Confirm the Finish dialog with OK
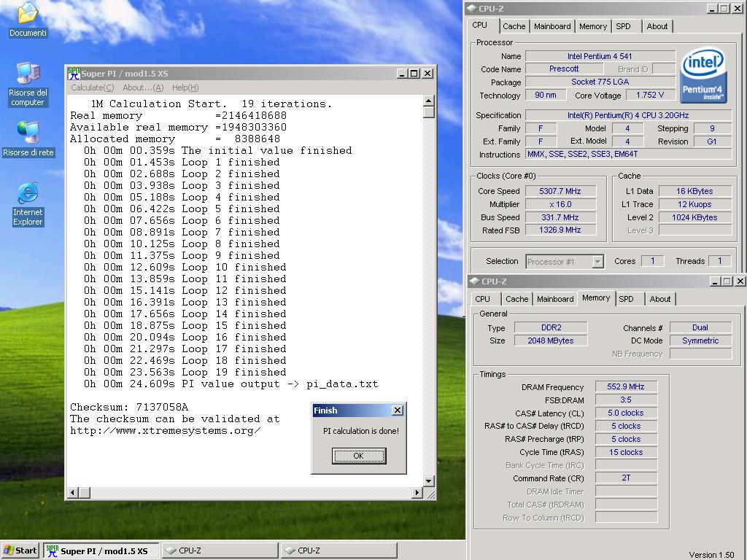The height and width of the screenshot is (560, 747). point(359,456)
